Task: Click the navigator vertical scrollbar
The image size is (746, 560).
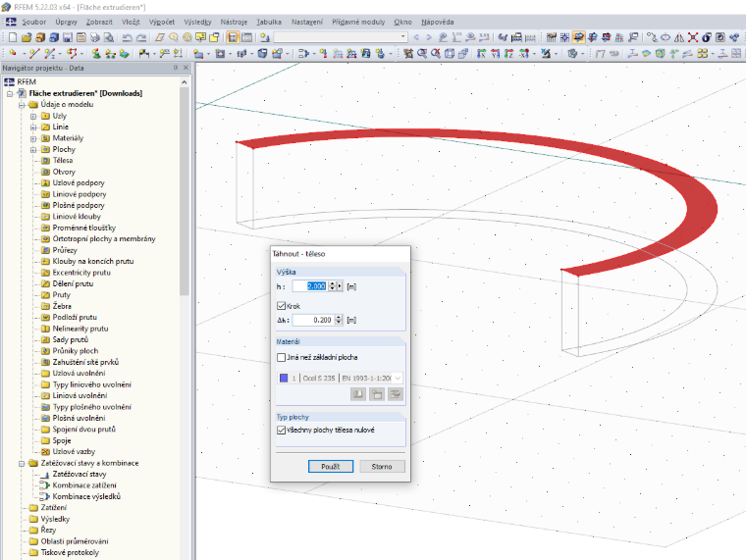Action: [185, 190]
